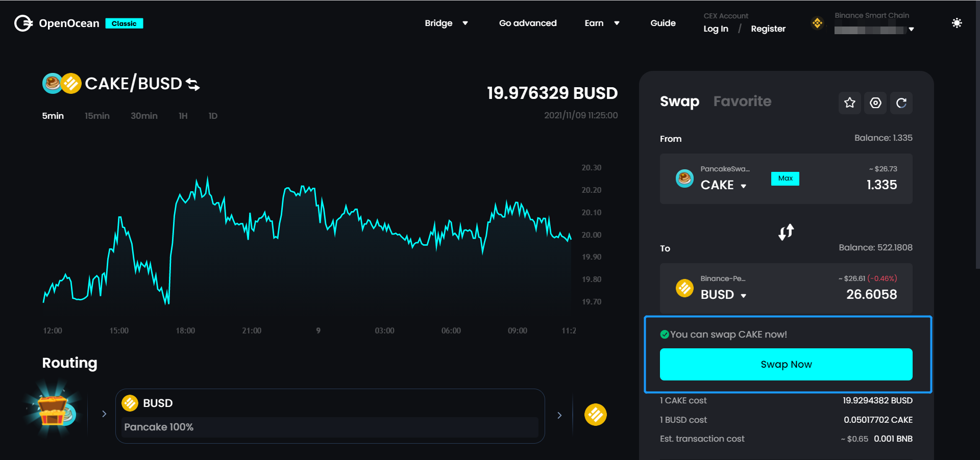
Task: Switch chart to 30min interval
Action: [144, 116]
